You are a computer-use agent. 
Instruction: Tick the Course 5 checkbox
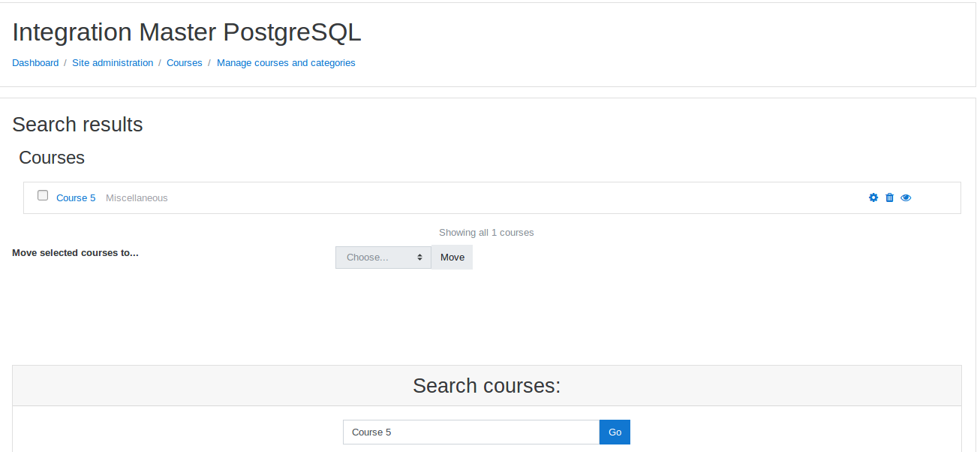tap(43, 195)
